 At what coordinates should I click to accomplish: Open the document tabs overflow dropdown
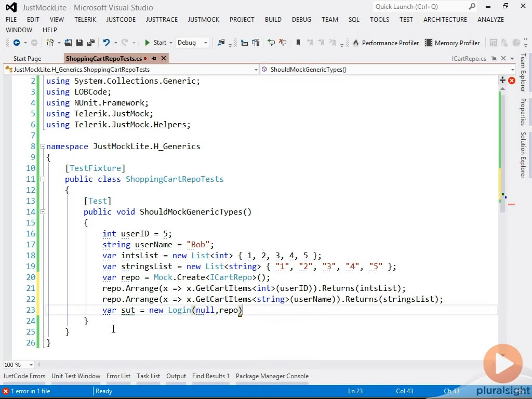[x=512, y=58]
